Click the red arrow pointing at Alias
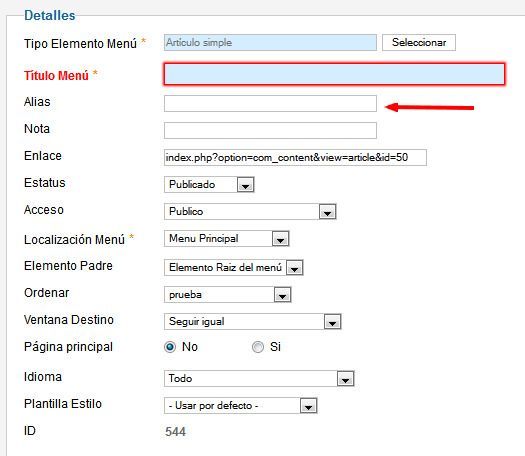Viewport: 525px width, 456px height. click(x=430, y=107)
